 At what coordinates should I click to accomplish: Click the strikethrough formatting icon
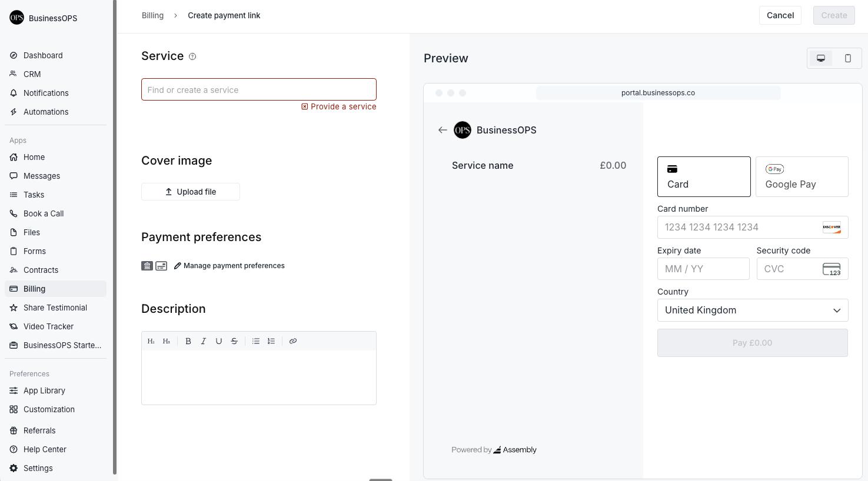(234, 340)
